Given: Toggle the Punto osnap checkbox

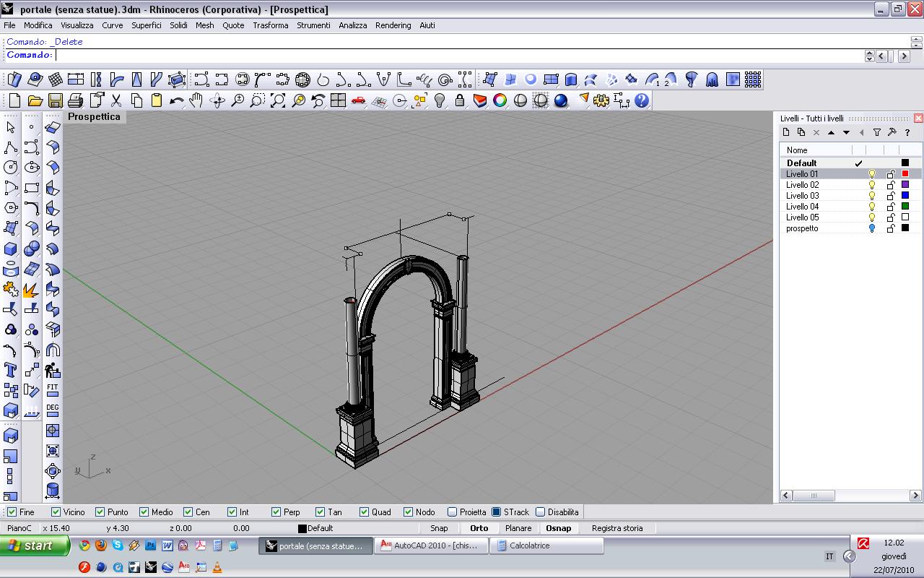Looking at the screenshot, I should pyautogui.click(x=100, y=512).
